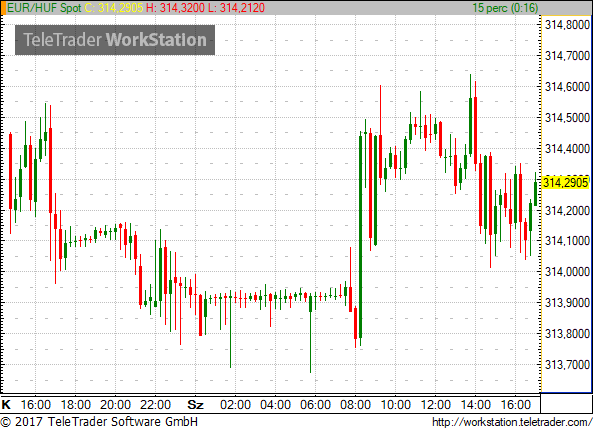Image resolution: width=593 pixels, height=431 pixels.
Task: Click the Sz day marker on time axis
Action: coord(196,405)
